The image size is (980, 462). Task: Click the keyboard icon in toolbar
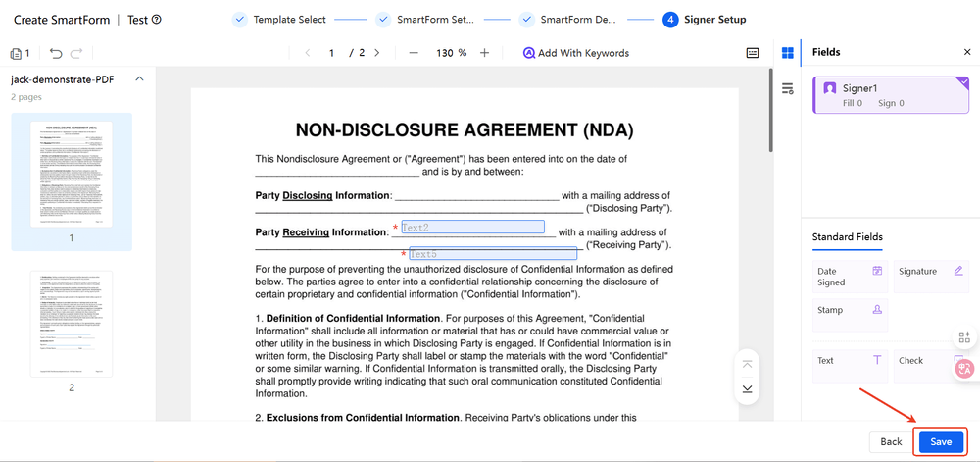click(x=753, y=53)
